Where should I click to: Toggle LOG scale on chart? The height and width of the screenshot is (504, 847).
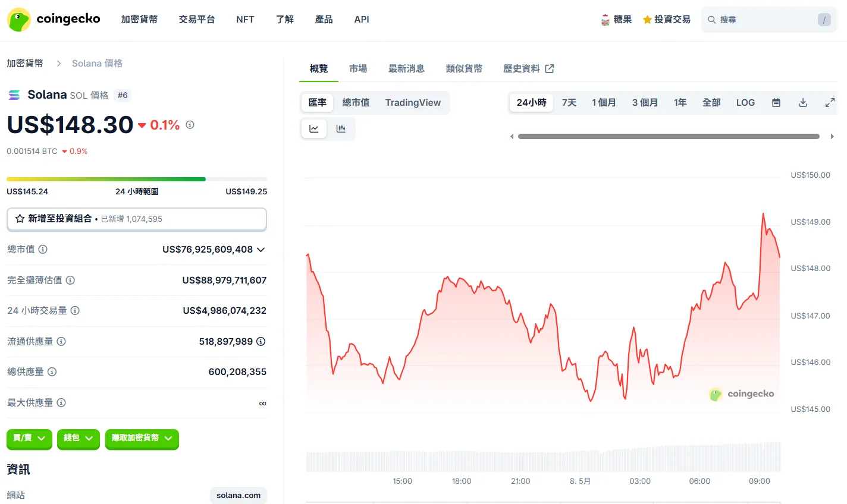click(x=745, y=103)
